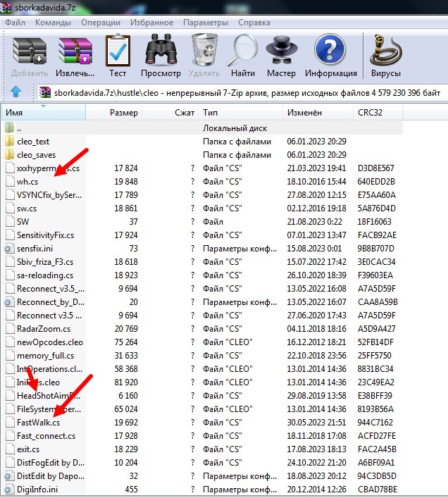The width and height of the screenshot is (448, 498).
Task: Click the archive path address field
Action: [239, 92]
